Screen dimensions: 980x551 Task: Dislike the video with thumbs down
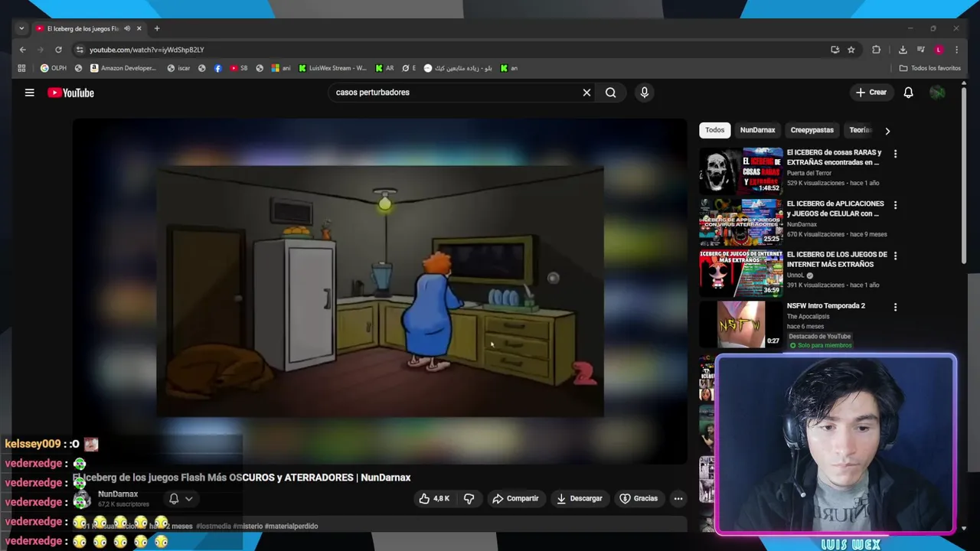[x=469, y=498]
